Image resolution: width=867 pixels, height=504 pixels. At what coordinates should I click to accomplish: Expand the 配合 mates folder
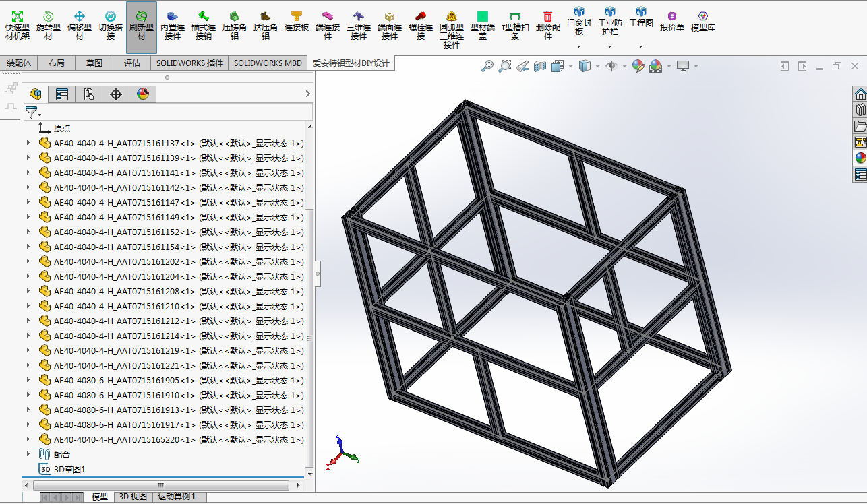(x=28, y=454)
